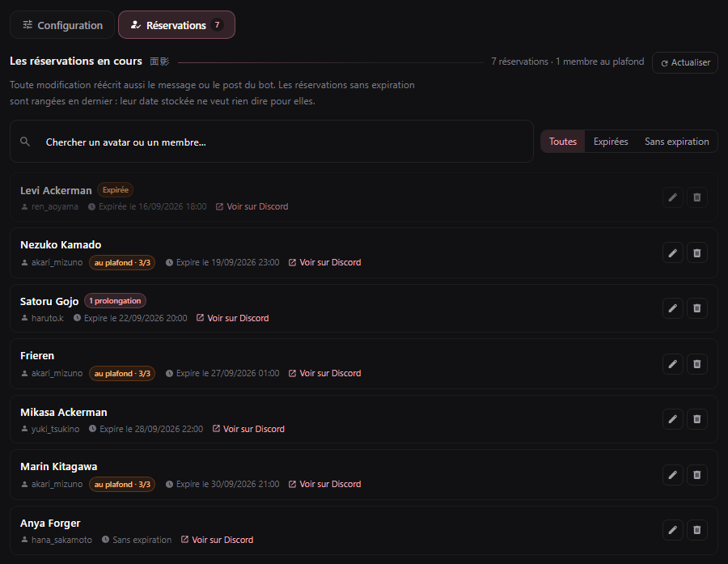This screenshot has width=728, height=564.
Task: Open Satoru Gojo's Voir sur Discord link
Action: tap(233, 318)
